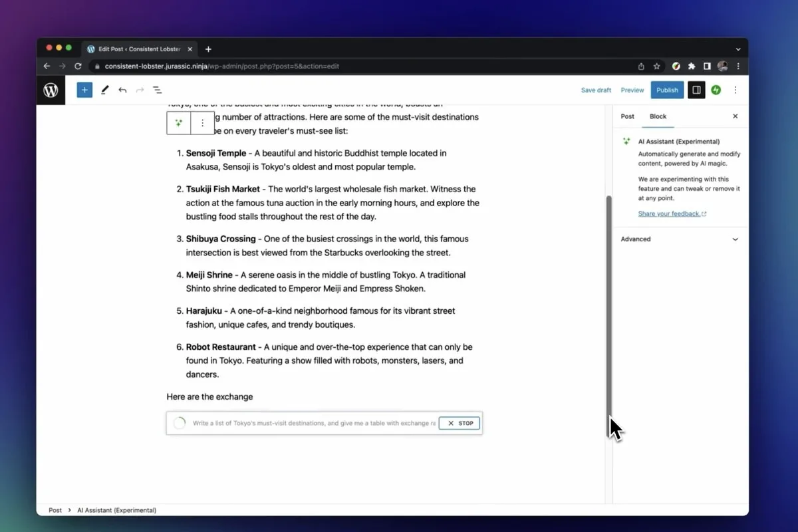Open block options vertical dots menu

click(203, 123)
